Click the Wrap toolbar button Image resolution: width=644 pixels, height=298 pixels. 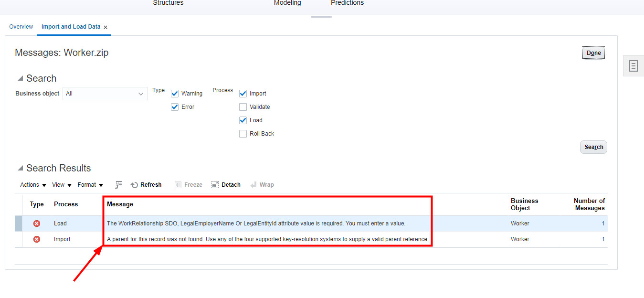click(x=262, y=185)
